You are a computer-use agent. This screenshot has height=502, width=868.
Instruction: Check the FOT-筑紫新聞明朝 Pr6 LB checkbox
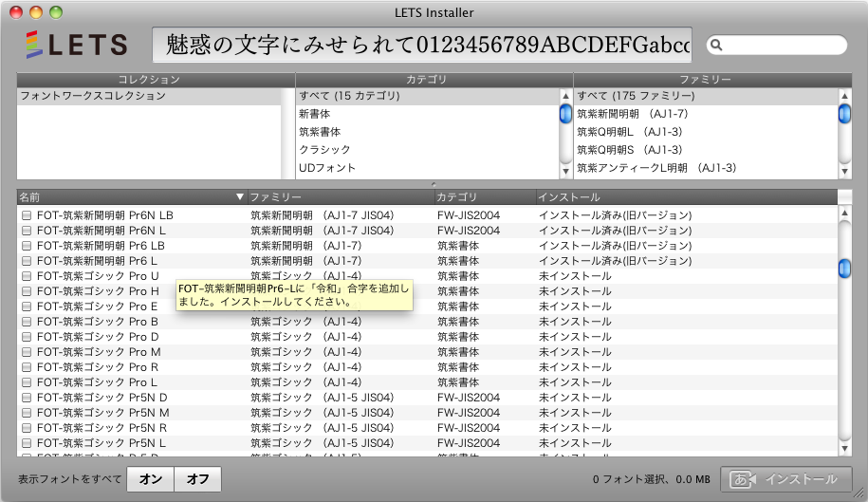[27, 246]
